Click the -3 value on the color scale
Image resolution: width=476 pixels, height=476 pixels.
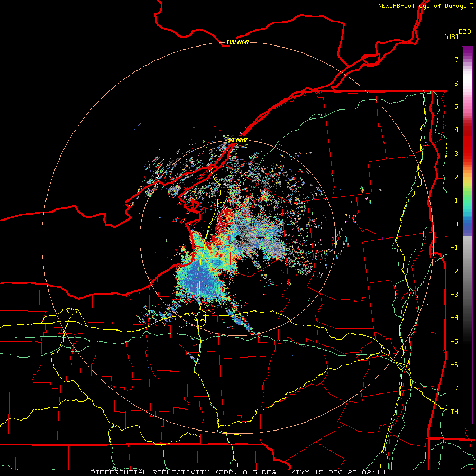[x=454, y=295]
